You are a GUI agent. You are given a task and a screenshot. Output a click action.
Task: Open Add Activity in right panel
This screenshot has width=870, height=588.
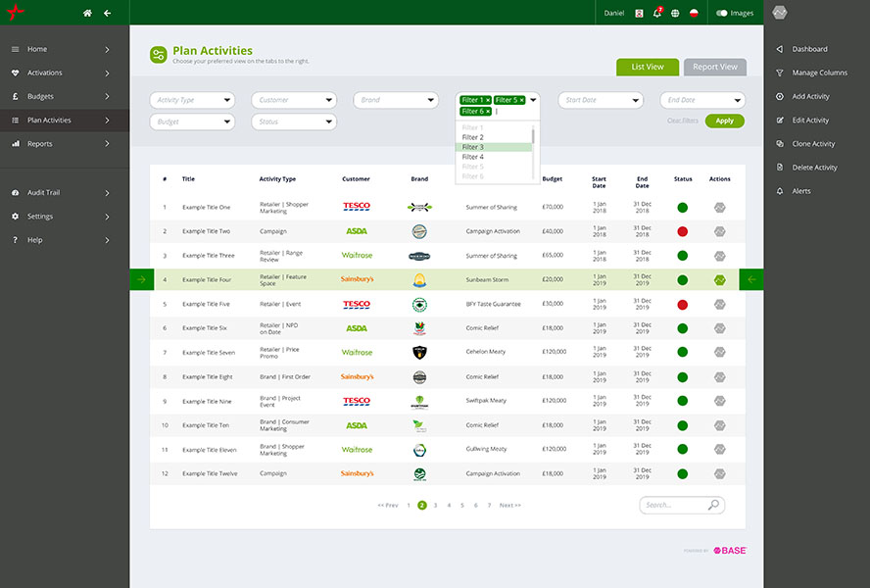click(810, 96)
